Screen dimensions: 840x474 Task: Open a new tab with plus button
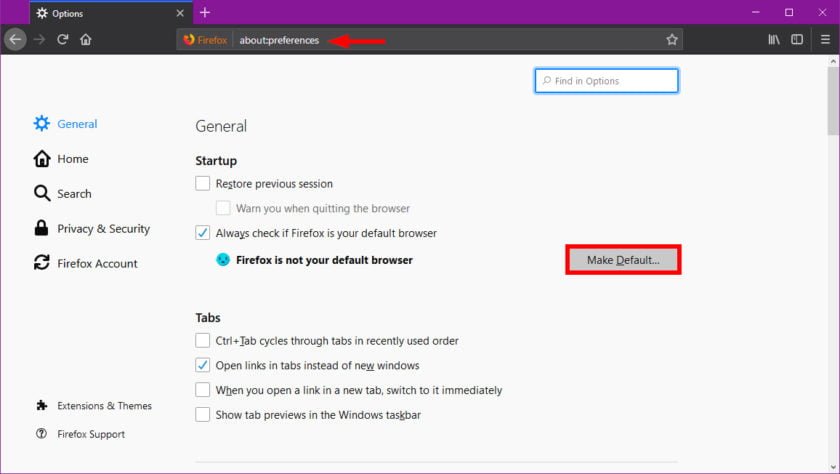(205, 13)
